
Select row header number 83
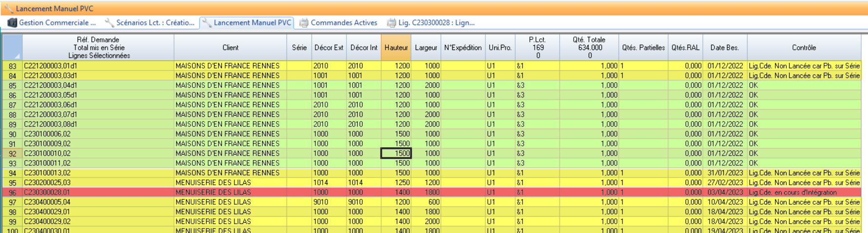(13, 66)
